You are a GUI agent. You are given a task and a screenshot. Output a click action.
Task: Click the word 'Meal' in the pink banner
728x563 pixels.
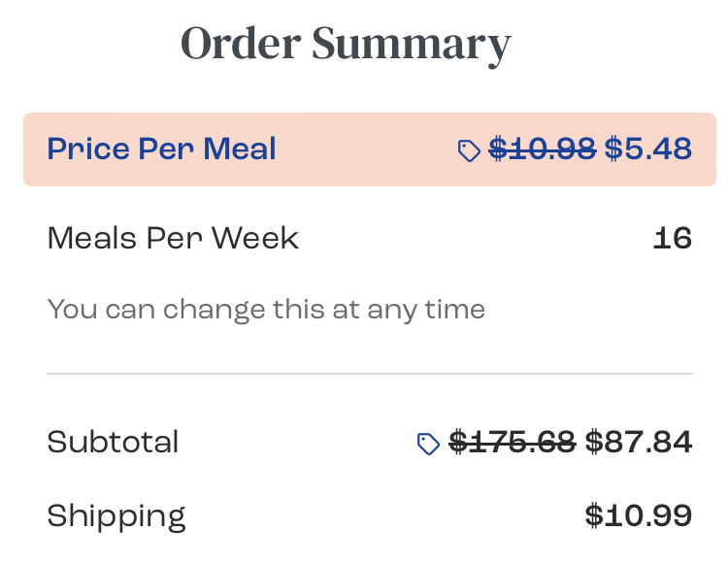(240, 149)
